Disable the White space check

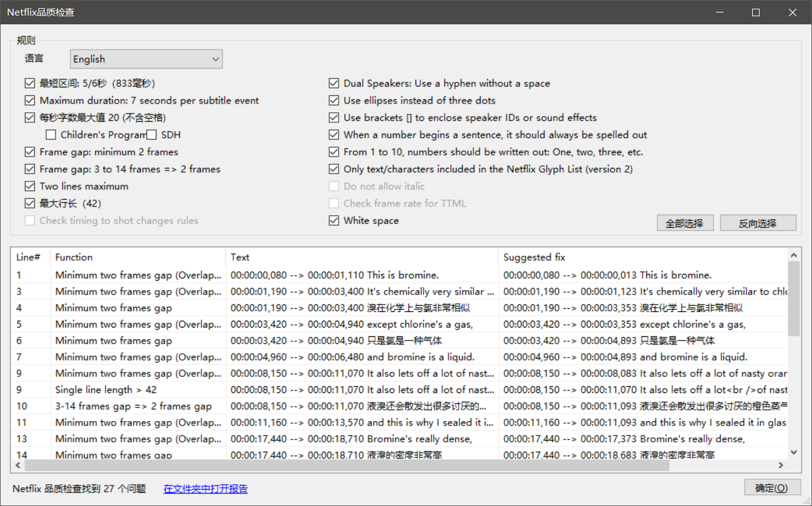[x=334, y=220]
